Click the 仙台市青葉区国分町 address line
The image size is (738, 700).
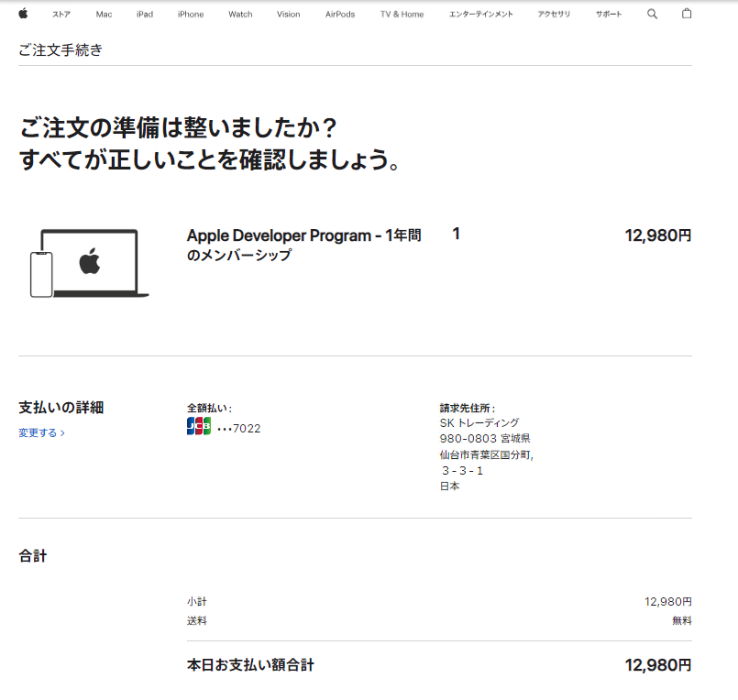point(486,454)
